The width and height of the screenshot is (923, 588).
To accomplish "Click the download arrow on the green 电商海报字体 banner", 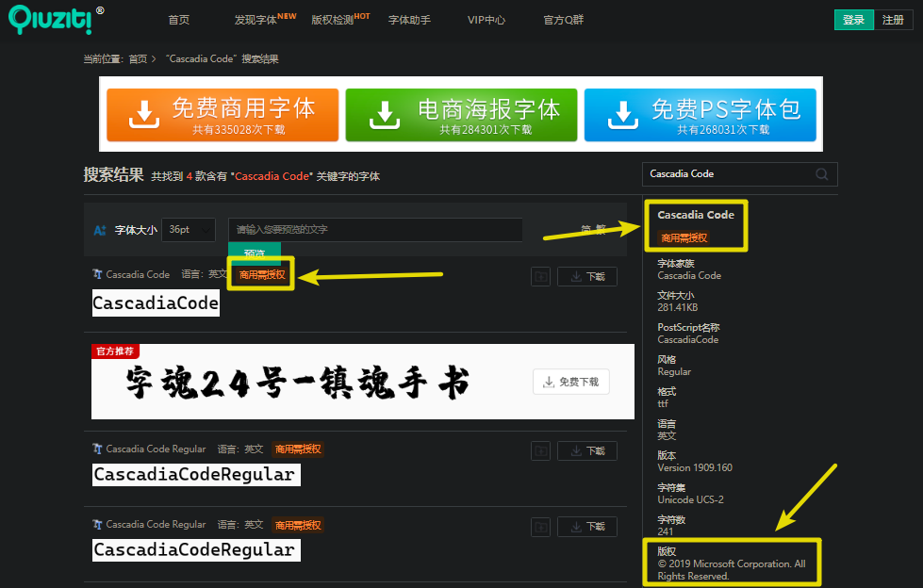I will coord(383,114).
